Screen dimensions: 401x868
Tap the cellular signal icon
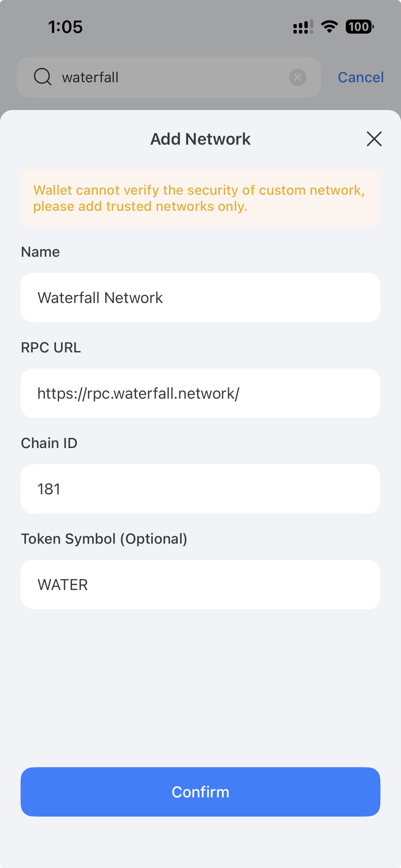tap(303, 27)
